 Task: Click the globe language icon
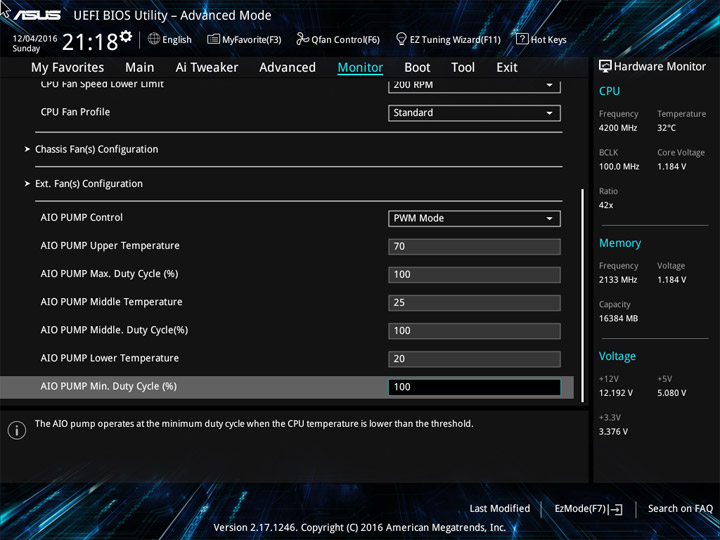[x=154, y=39]
